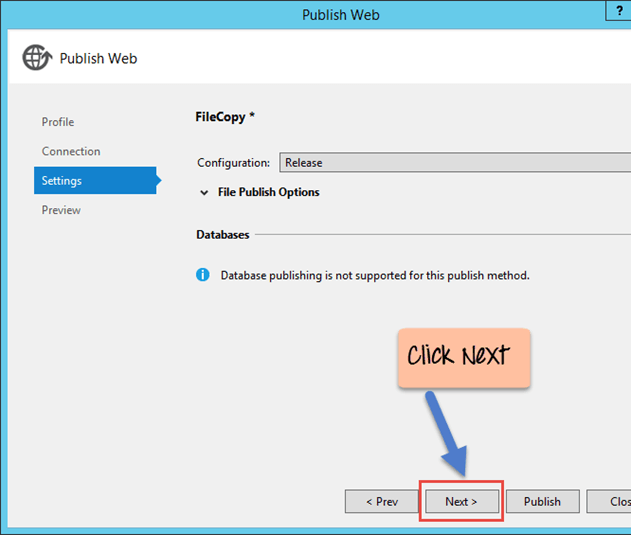
Task: Click the blue information icon
Action: pos(203,275)
